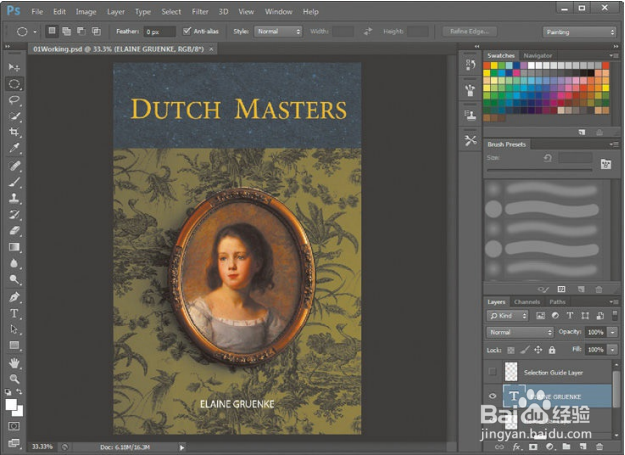This screenshot has width=625, height=455.
Task: Switch to the Paths tab
Action: coord(557,302)
